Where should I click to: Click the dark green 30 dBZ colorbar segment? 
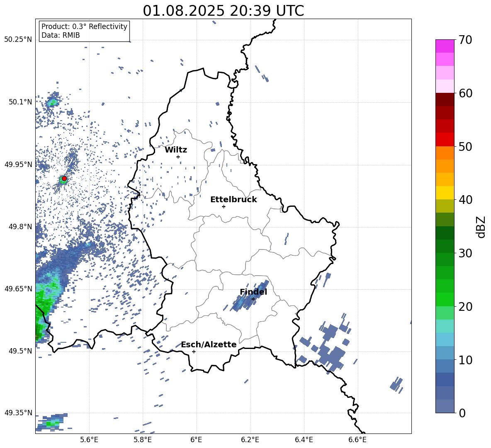pos(445,246)
